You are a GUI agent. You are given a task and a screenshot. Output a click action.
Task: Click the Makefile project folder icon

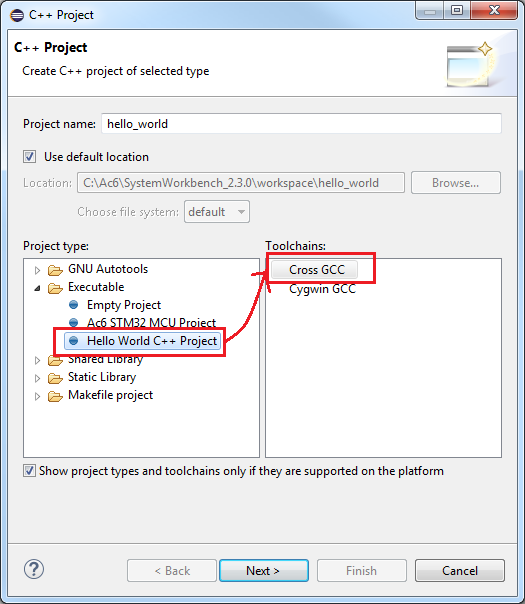[x=55, y=396]
